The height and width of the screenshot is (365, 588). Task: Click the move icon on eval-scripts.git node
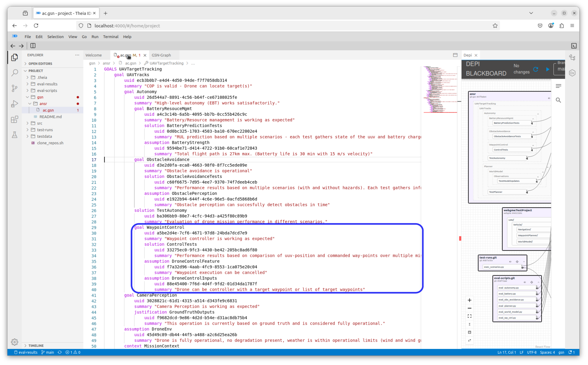pyautogui.click(x=531, y=282)
